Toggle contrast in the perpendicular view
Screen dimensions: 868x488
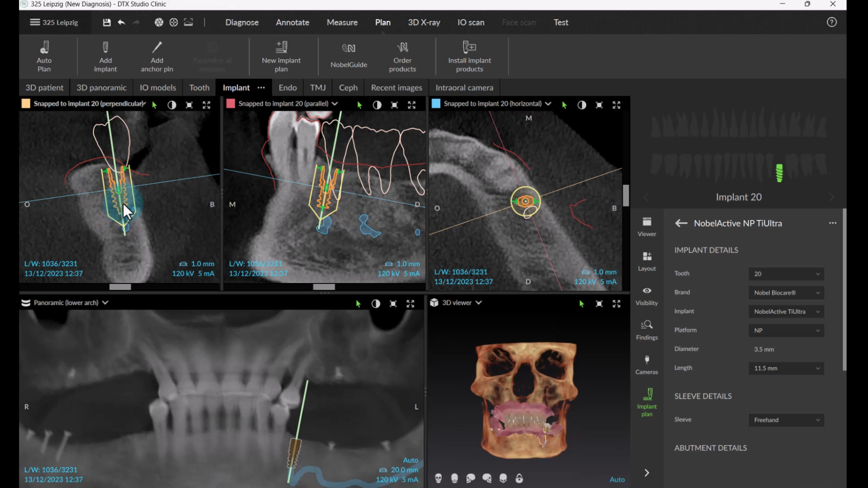coord(172,105)
